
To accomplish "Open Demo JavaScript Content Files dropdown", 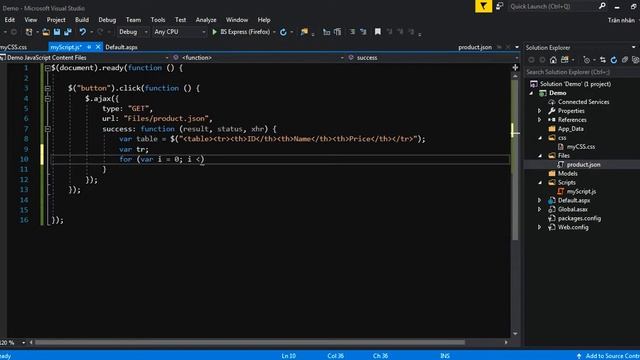I will click(x=167, y=58).
